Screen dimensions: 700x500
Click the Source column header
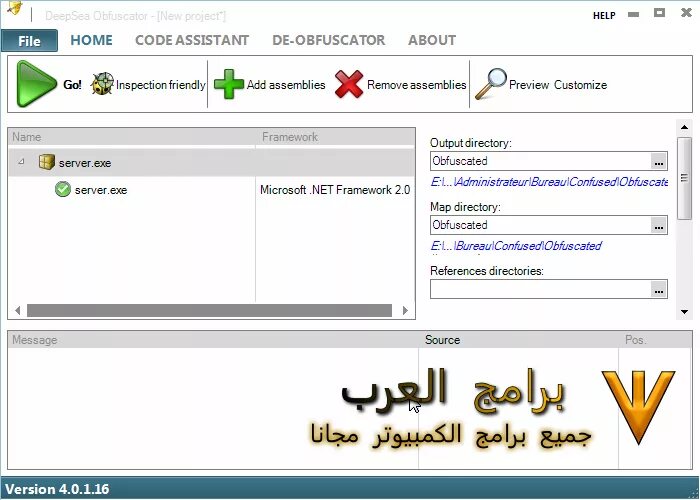click(x=519, y=340)
